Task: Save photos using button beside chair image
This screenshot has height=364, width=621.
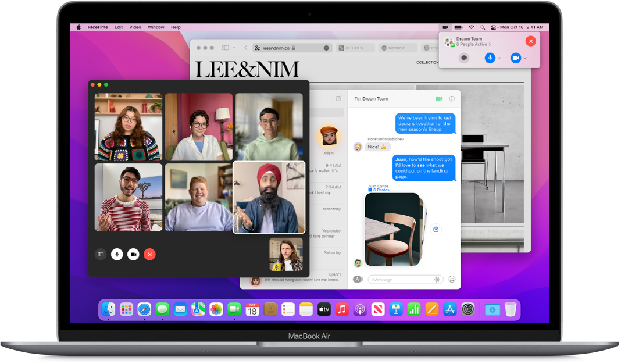Action: coord(436,229)
